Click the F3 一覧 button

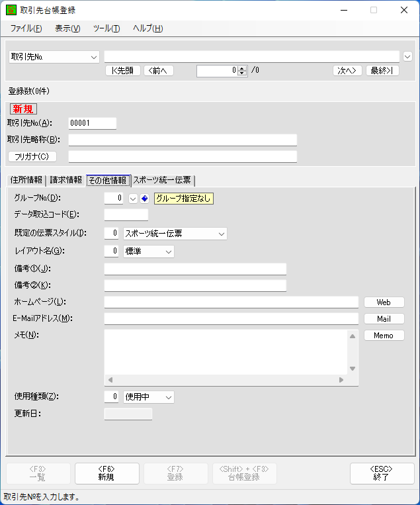point(38,473)
